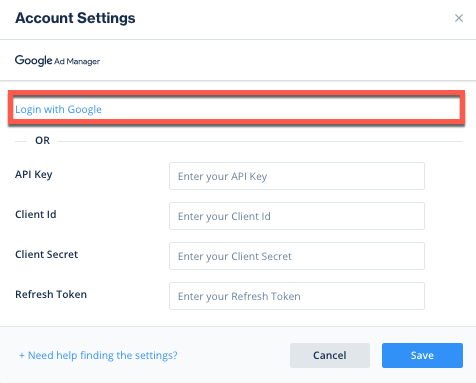This screenshot has width=476, height=383.
Task: Click the Ad Manager text beside Google
Action: coord(77,62)
